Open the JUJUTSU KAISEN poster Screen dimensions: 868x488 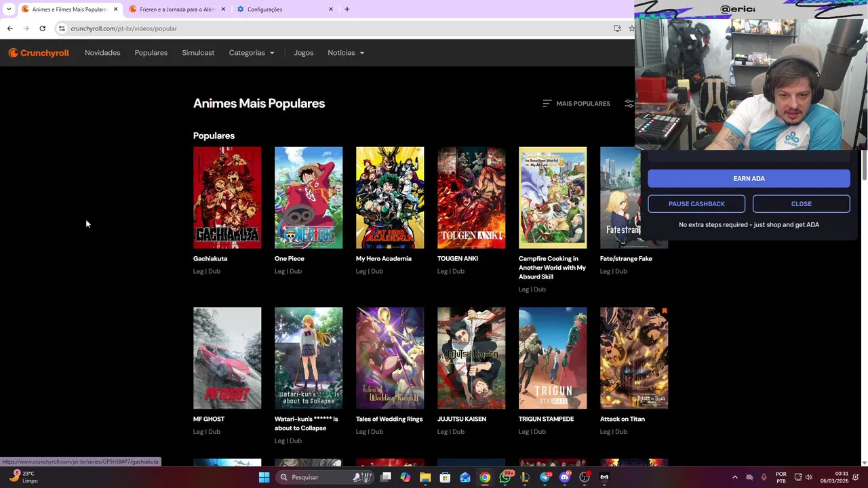[471, 358]
